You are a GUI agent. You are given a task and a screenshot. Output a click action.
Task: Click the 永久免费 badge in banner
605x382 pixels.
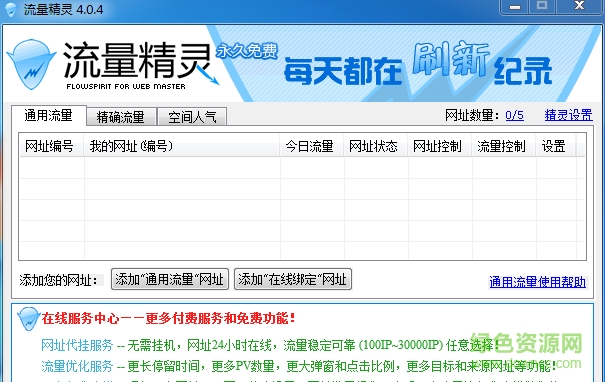[x=247, y=51]
